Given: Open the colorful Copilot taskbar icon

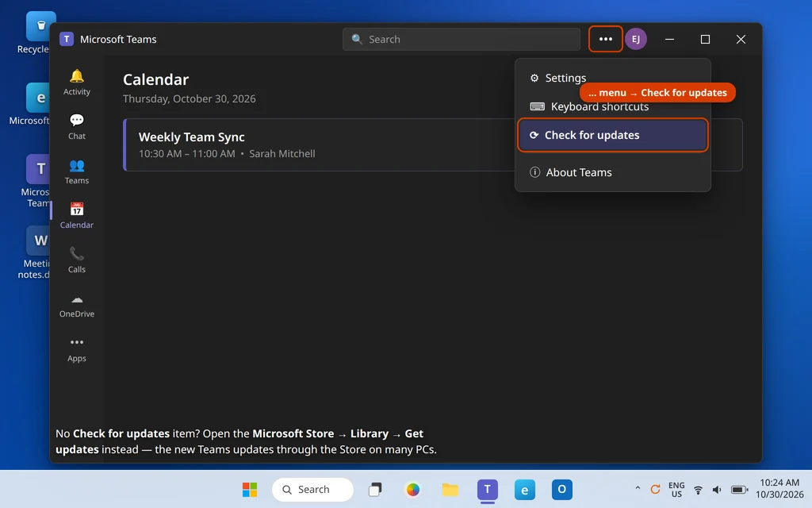Looking at the screenshot, I should [x=412, y=489].
